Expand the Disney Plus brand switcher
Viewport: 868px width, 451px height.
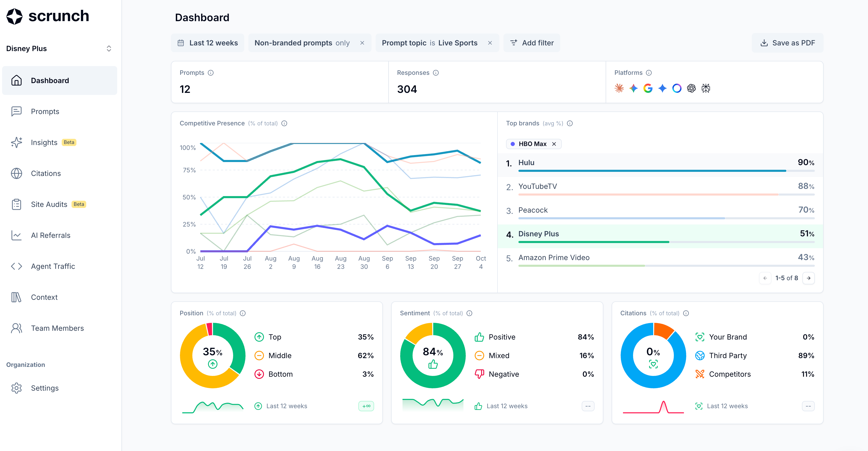pos(108,49)
